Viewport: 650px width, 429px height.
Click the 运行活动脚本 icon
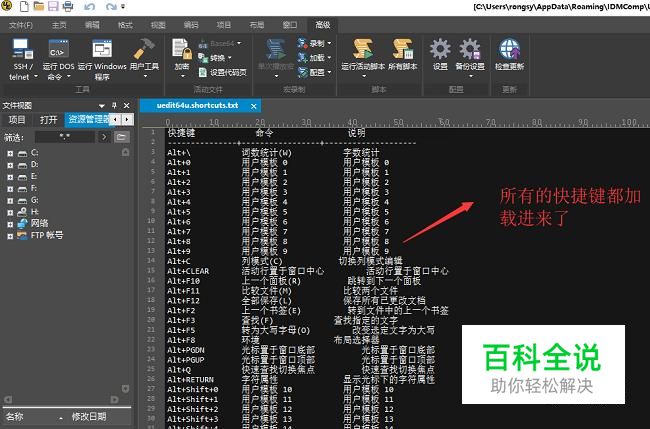363,49
